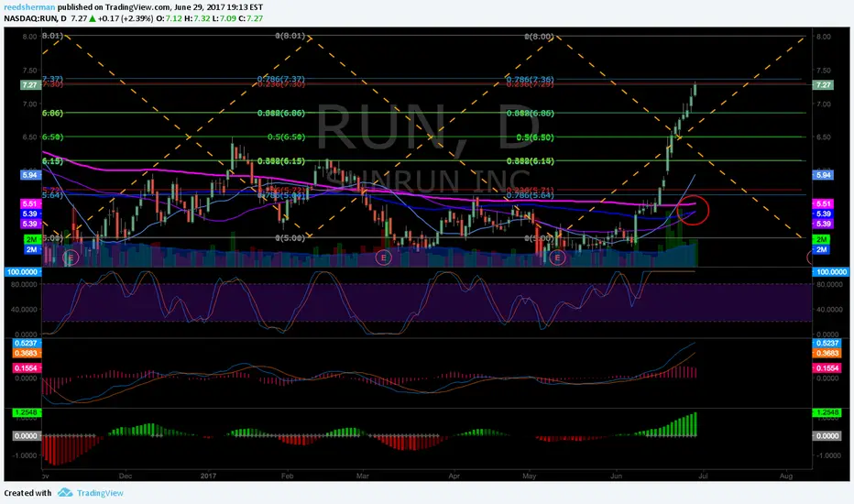This screenshot has width=854, height=504.
Task: Click the NASDAQ:RUN, D symbol title
Action: click(x=36, y=18)
